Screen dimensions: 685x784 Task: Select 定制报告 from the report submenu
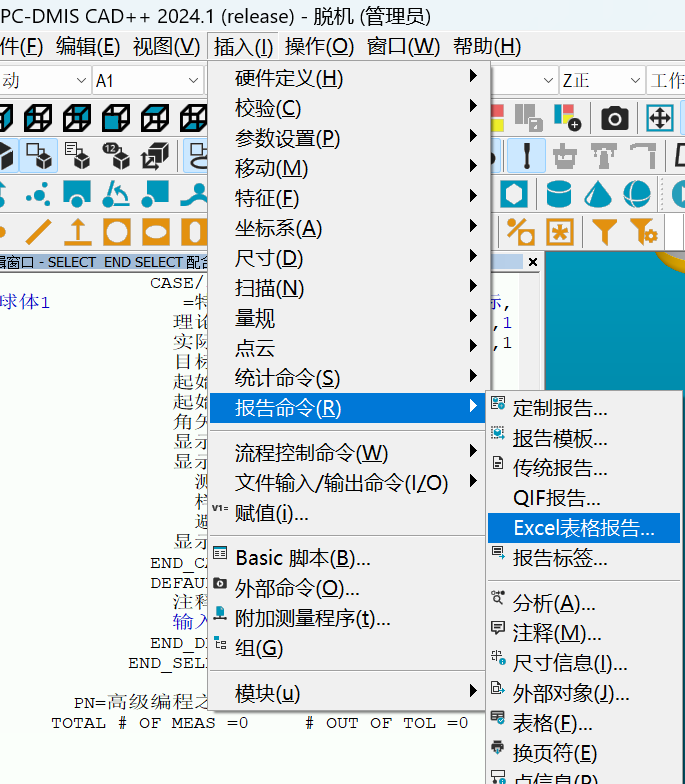click(584, 408)
